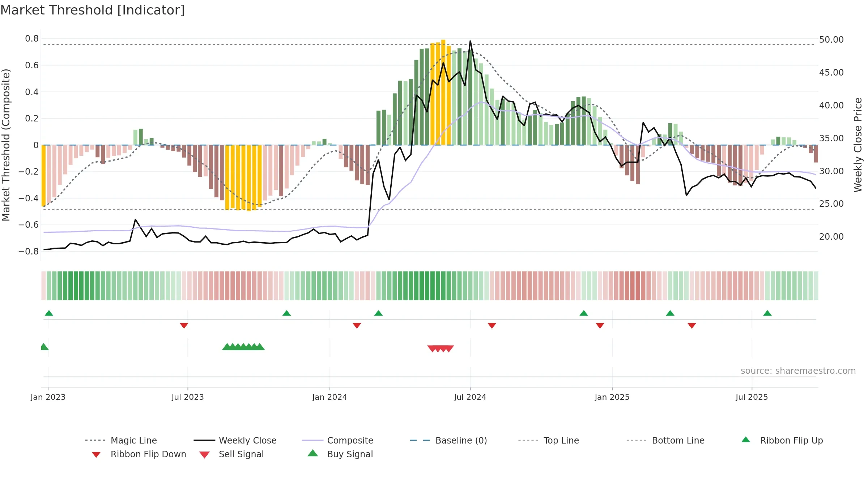868x488 pixels.
Task: Click the Ribbon Flip Down marker near Dec 2024
Action: pyautogui.click(x=600, y=326)
